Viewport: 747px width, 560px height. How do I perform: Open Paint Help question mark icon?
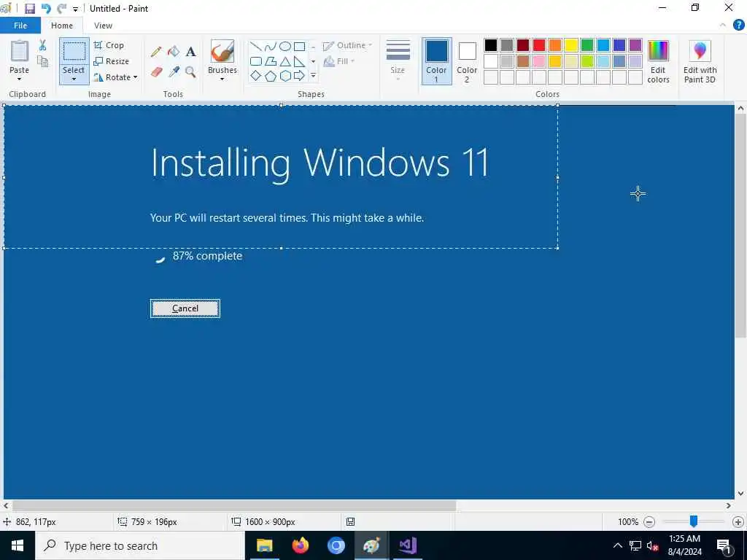pos(738,26)
